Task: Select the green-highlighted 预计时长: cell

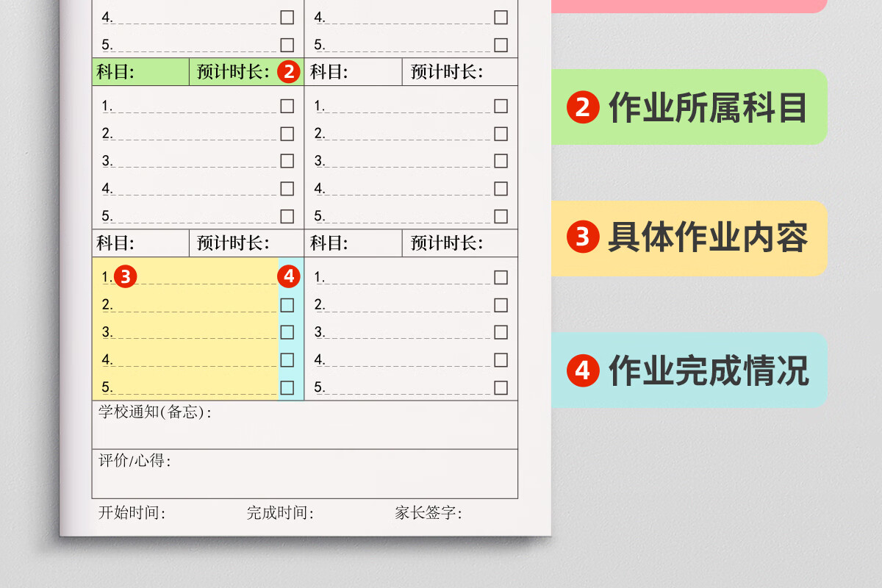Action: [246, 72]
